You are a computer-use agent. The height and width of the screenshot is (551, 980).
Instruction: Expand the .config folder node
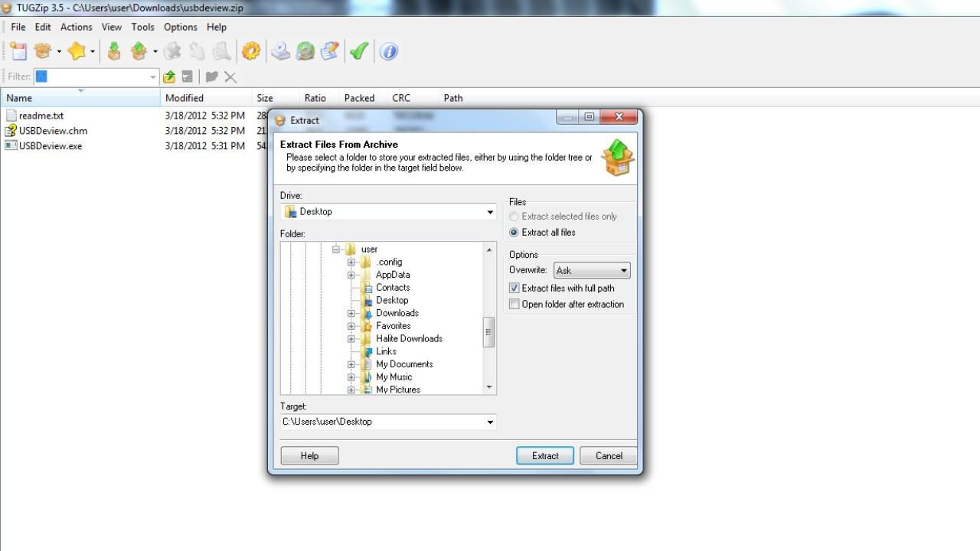point(351,262)
